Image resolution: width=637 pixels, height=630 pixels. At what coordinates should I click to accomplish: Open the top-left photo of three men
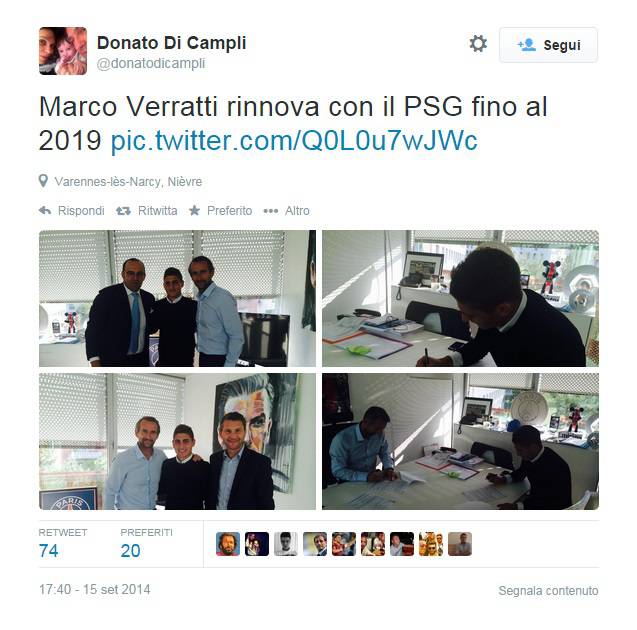coord(177,299)
